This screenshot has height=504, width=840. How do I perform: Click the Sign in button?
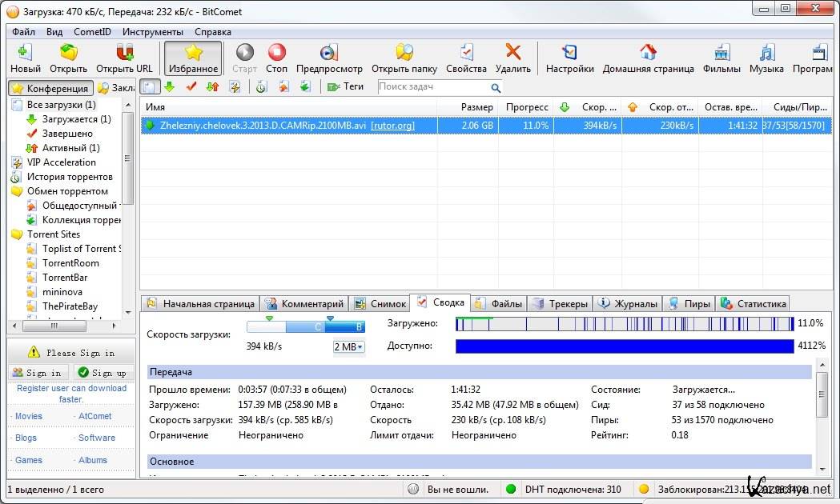(x=38, y=373)
